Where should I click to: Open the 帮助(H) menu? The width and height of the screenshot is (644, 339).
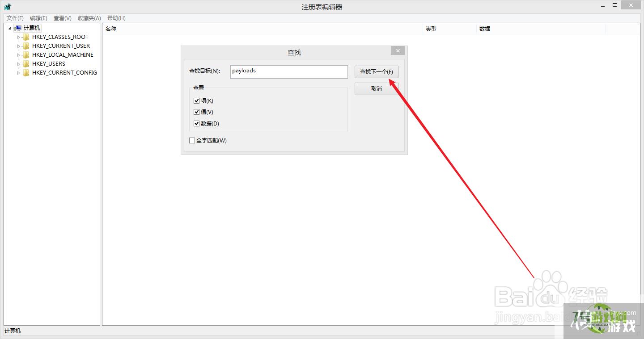point(116,18)
